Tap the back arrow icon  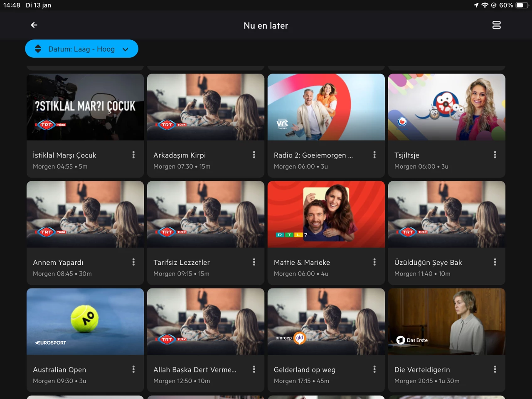pos(34,25)
